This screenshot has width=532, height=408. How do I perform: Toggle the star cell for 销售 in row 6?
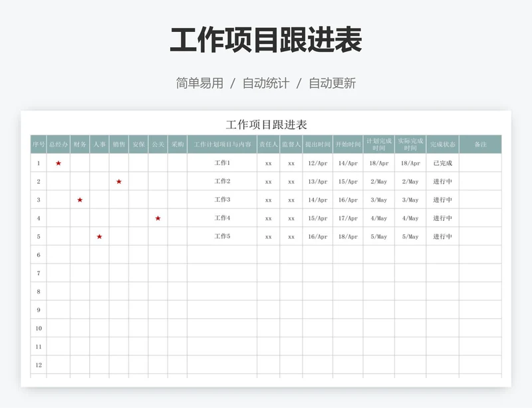pos(120,254)
